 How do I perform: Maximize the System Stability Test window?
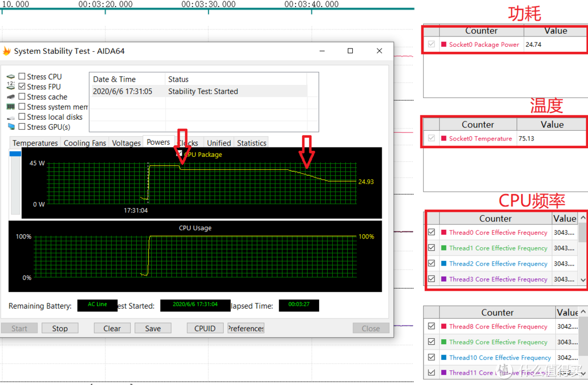tap(350, 51)
